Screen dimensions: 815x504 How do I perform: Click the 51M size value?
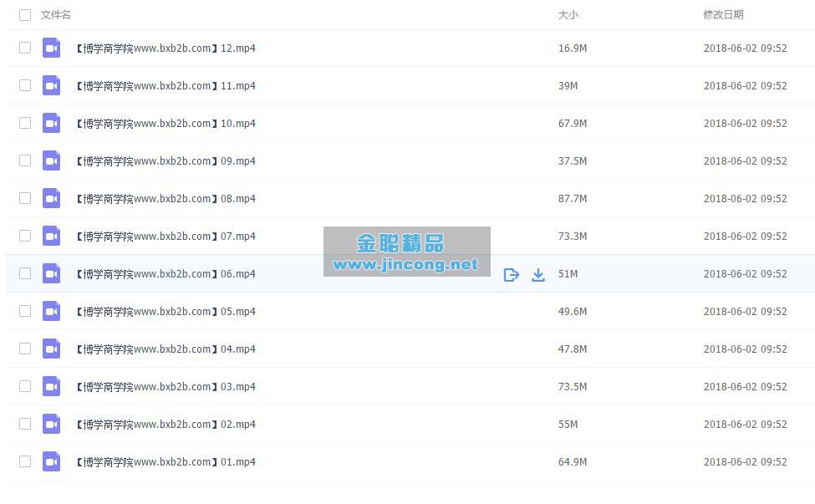[568, 274]
